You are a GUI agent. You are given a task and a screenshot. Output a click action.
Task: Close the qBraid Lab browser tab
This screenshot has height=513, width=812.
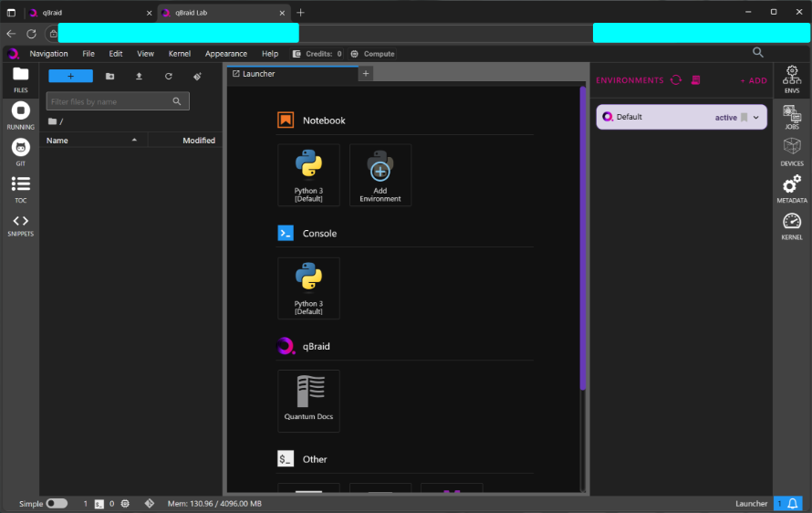(282, 13)
